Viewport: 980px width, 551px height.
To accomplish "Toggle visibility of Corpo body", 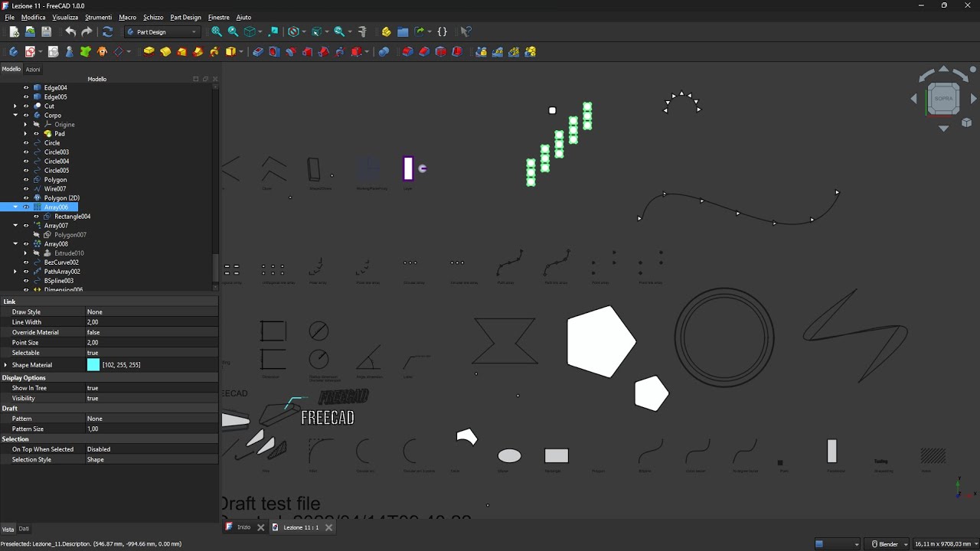I will pyautogui.click(x=26, y=116).
